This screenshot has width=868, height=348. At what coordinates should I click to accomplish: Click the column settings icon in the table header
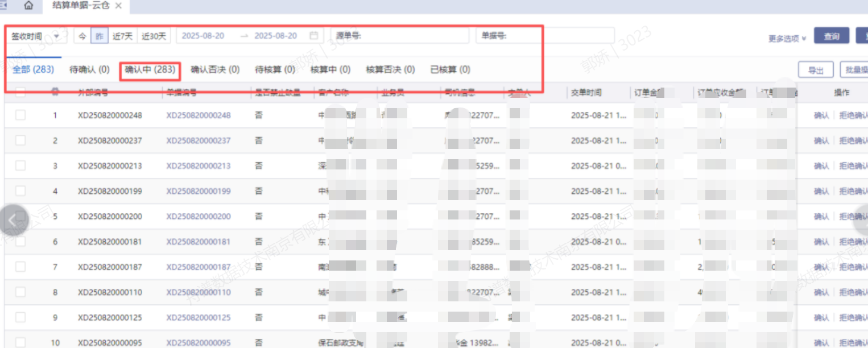click(x=55, y=92)
